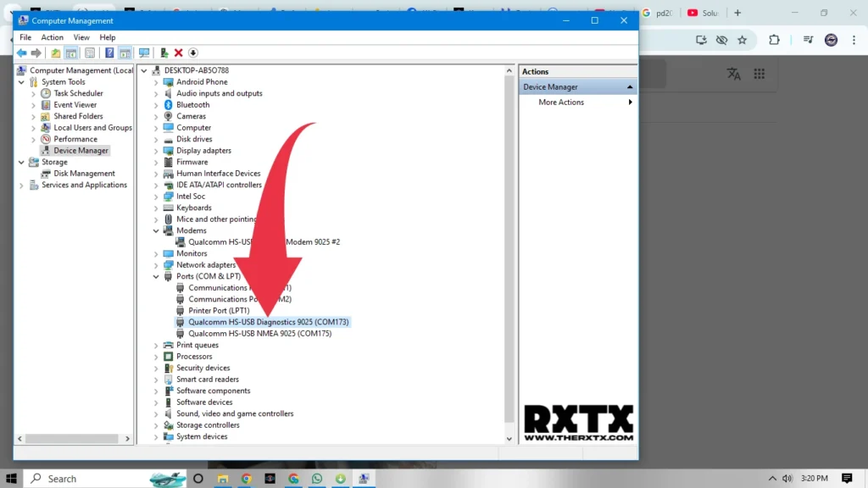This screenshot has height=488, width=868.
Task: Toggle the Show/Hide Console Tree toolbar button
Action: (72, 53)
